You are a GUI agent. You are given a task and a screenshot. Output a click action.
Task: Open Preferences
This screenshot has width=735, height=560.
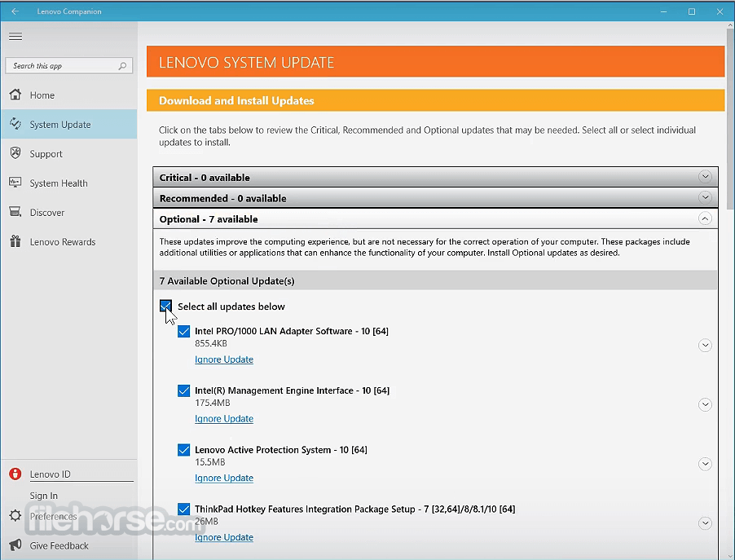tap(53, 516)
